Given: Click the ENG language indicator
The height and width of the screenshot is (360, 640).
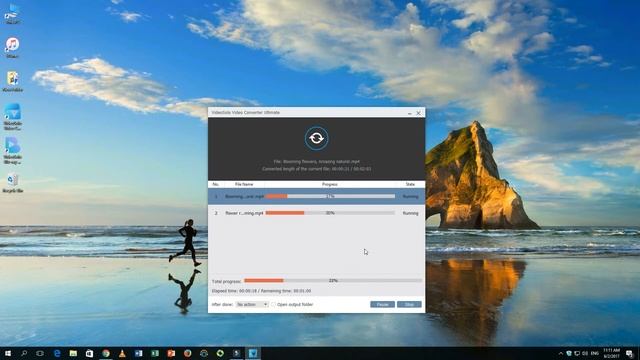Looking at the screenshot, I should (x=595, y=353).
